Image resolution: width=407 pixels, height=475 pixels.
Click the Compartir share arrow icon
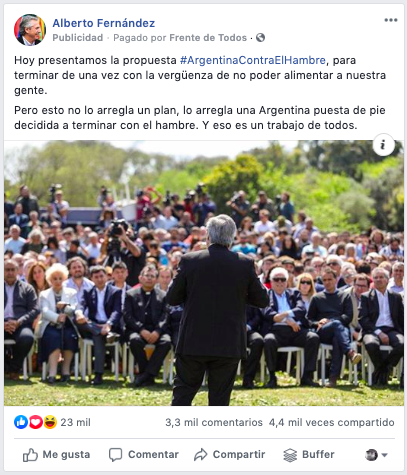point(201,455)
